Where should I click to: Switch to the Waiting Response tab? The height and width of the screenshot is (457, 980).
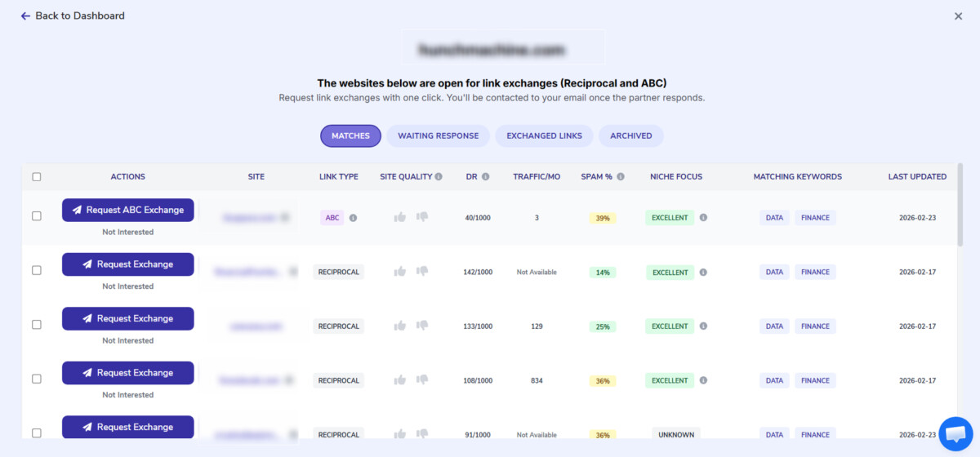pos(438,135)
